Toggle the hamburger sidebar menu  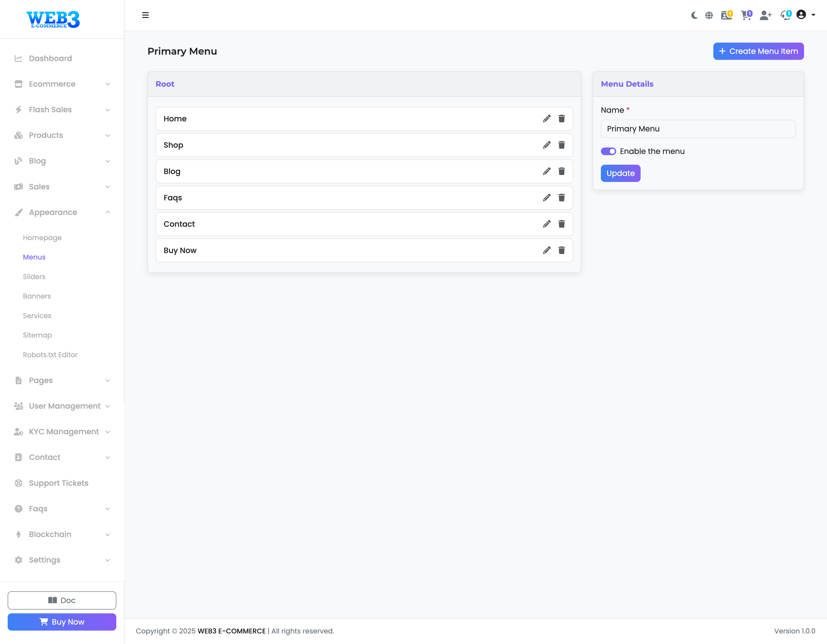(x=145, y=15)
